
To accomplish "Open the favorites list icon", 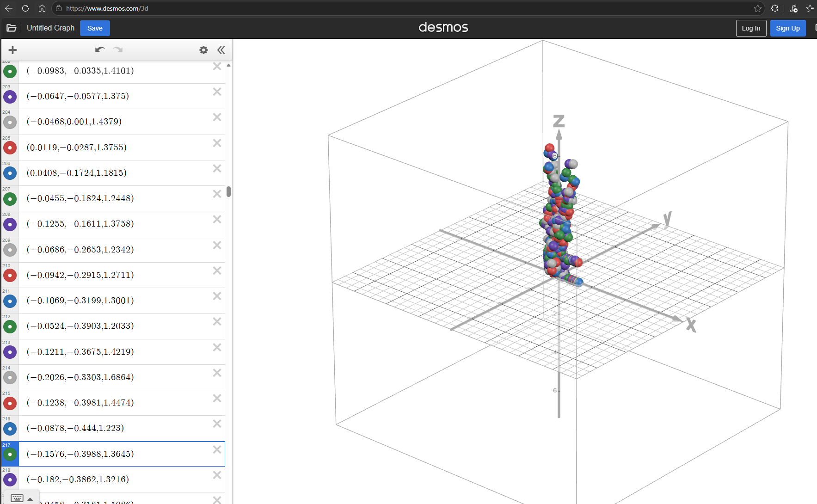I will 810,8.
